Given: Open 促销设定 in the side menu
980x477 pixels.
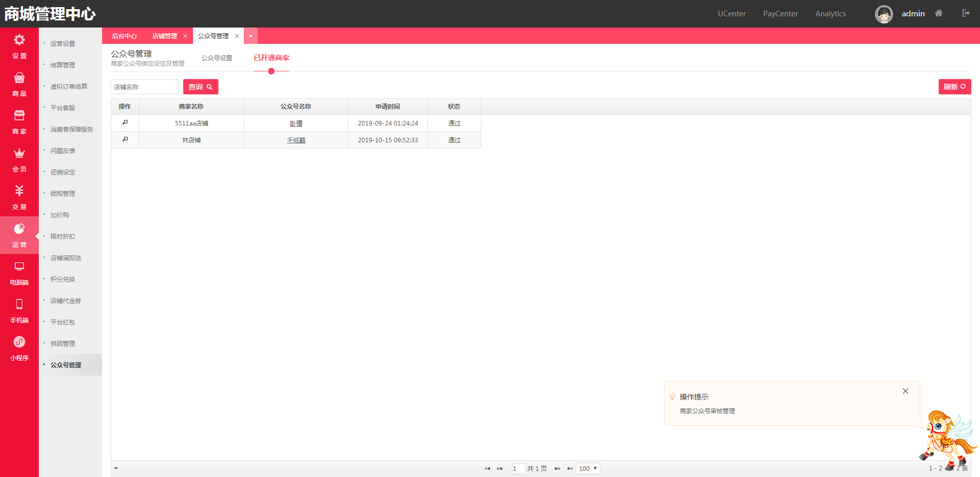Looking at the screenshot, I should click(63, 172).
